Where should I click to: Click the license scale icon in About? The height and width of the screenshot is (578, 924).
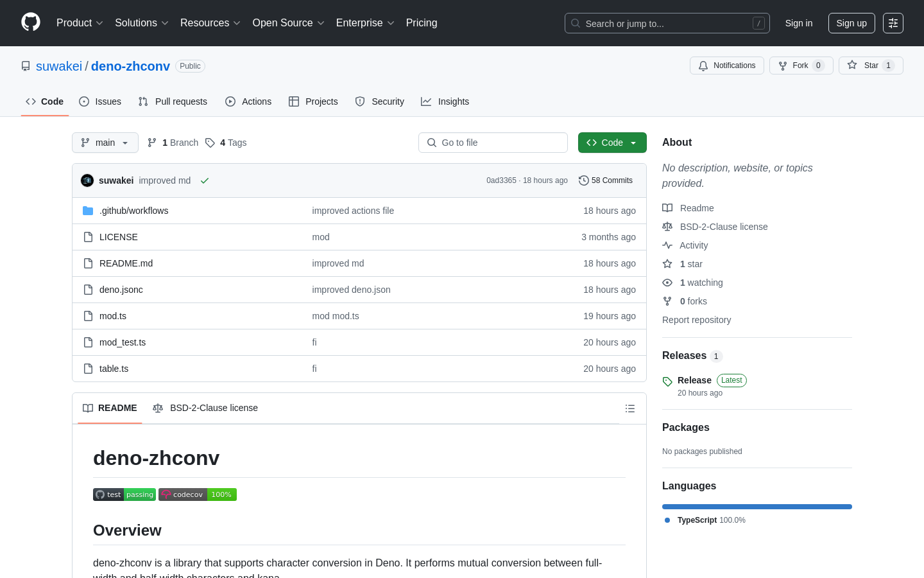667,227
